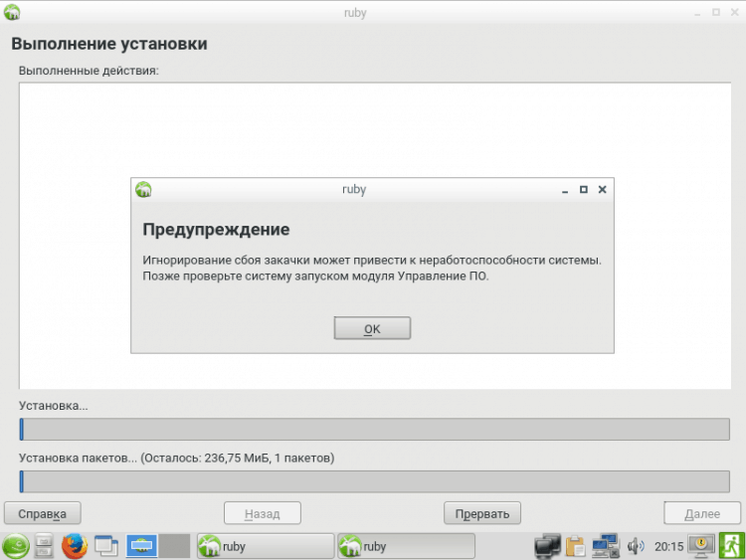
Task: Switch to first ruby taskbar window
Action: 265,546
